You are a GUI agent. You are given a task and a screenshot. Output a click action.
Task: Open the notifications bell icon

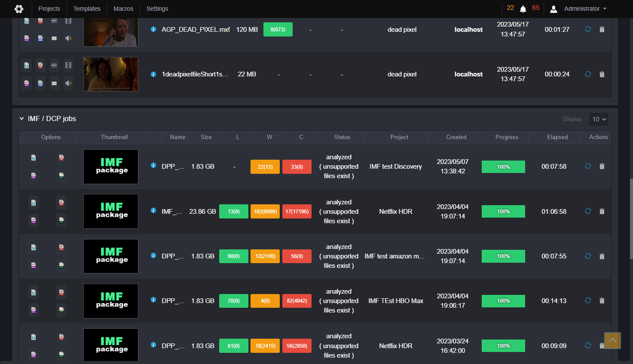pos(523,9)
